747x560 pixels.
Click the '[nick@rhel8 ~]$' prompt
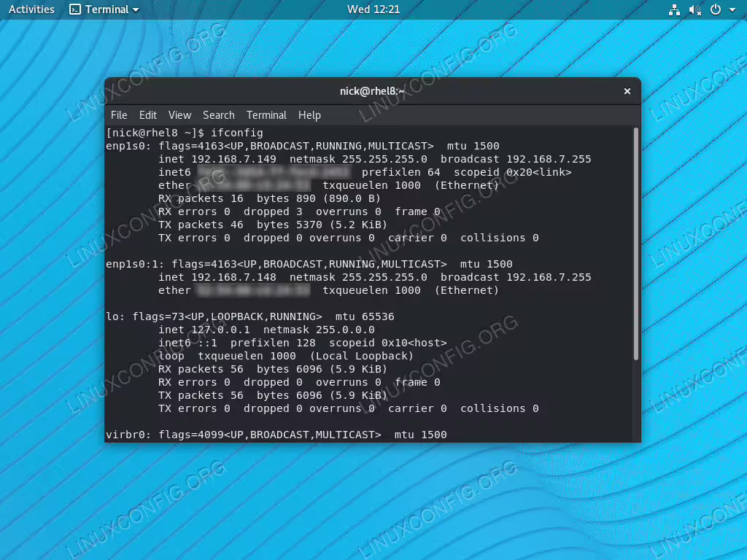(x=155, y=133)
